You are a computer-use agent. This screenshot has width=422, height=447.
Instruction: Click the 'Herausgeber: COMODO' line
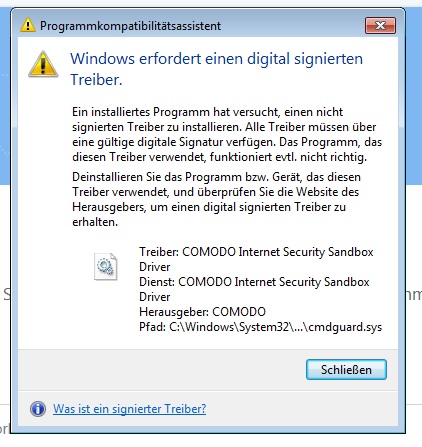[x=202, y=312]
